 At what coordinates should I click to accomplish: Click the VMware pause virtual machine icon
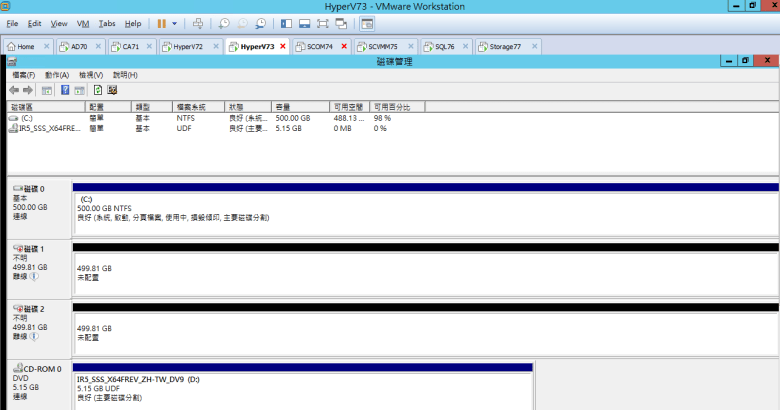tap(161, 22)
